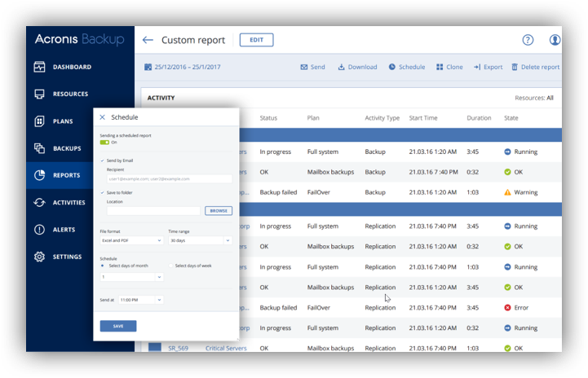Toggle Sending a scheduled report switch

click(104, 143)
